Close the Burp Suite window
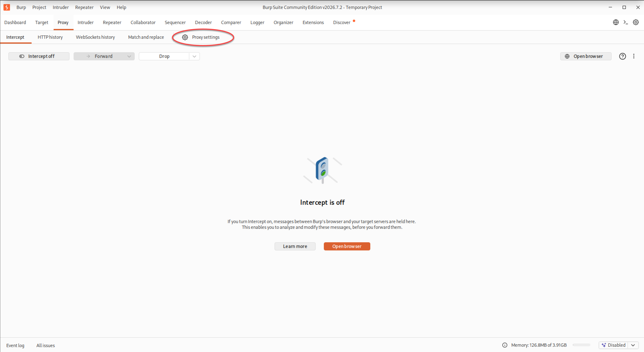Viewport: 644px width, 352px height. [x=638, y=7]
